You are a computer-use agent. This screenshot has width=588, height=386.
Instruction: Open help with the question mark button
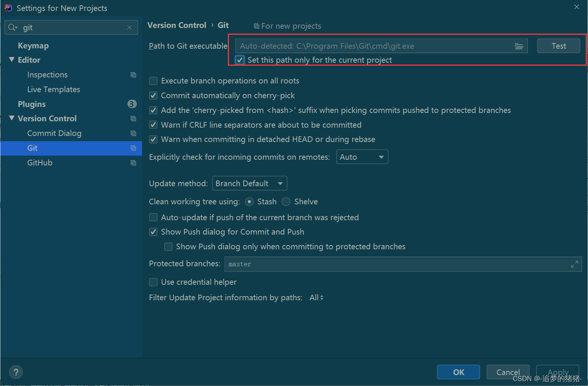[16, 372]
